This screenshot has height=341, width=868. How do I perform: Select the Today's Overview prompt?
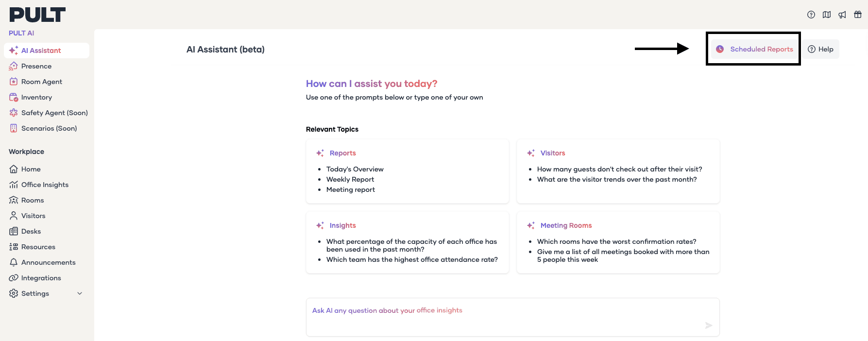[x=355, y=169]
